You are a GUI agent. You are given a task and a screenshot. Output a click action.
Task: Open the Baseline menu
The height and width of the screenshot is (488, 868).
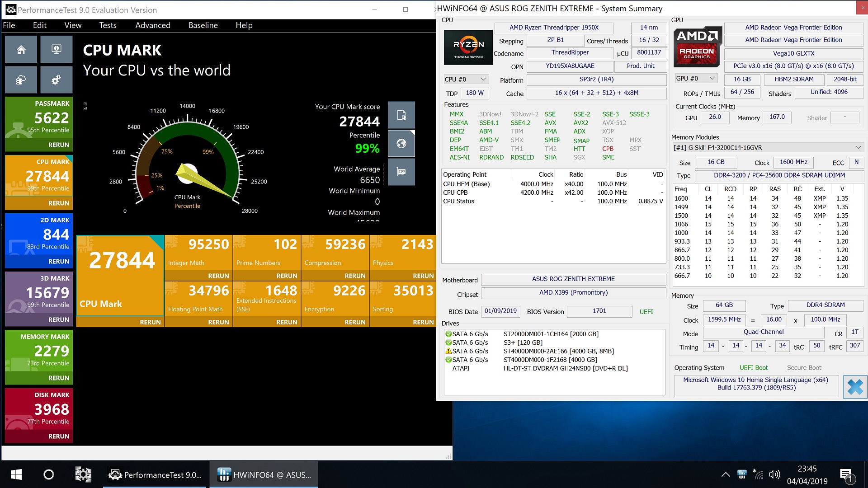point(203,25)
